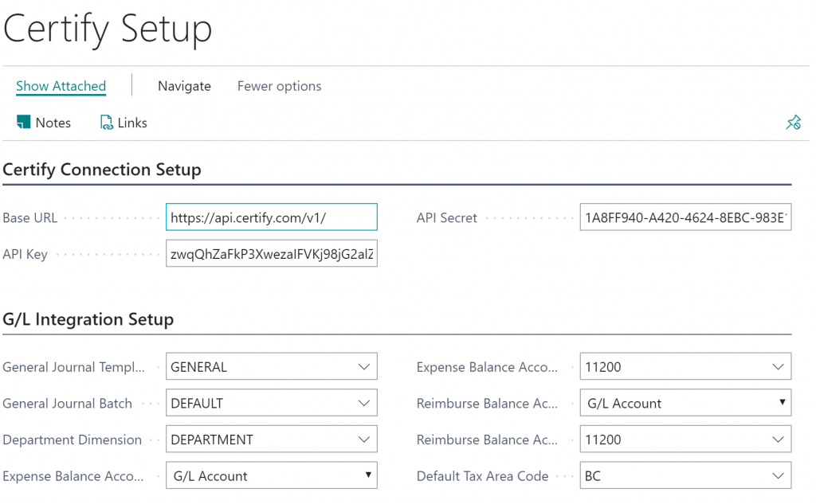816x504 pixels.
Task: Pin the Certify Setup page open
Action: pos(793,122)
